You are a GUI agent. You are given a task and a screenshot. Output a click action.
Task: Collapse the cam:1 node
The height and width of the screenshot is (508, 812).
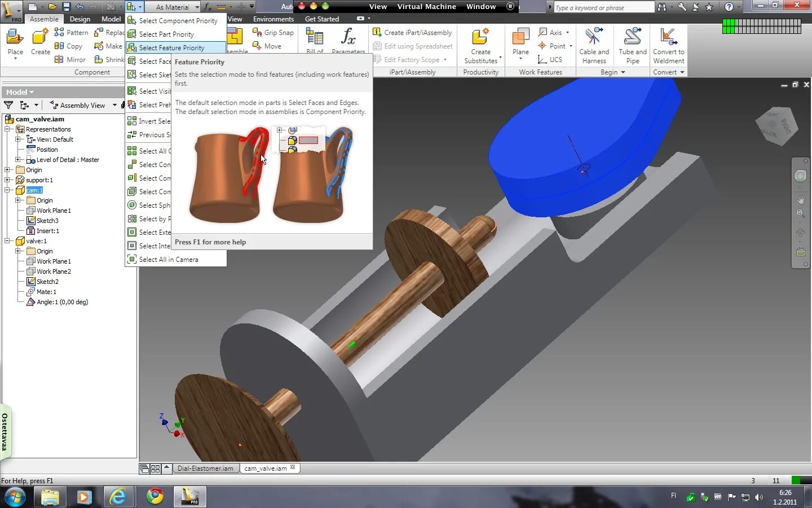pos(7,190)
